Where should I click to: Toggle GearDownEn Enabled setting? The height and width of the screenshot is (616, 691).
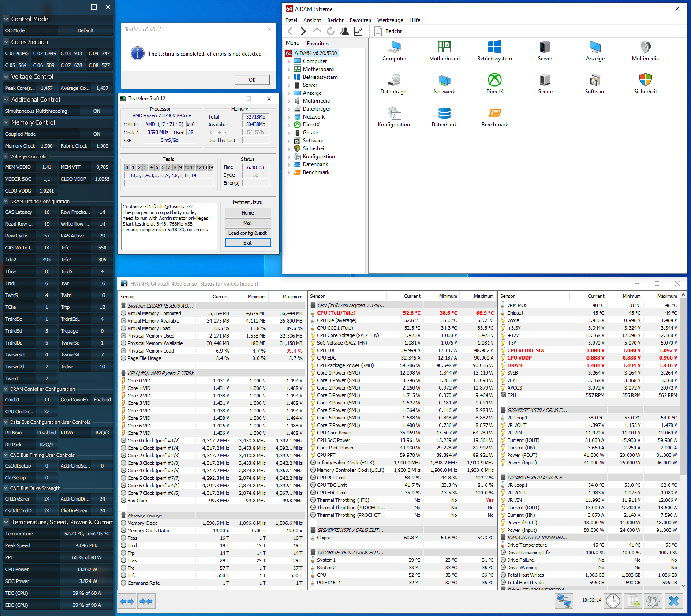[x=102, y=400]
